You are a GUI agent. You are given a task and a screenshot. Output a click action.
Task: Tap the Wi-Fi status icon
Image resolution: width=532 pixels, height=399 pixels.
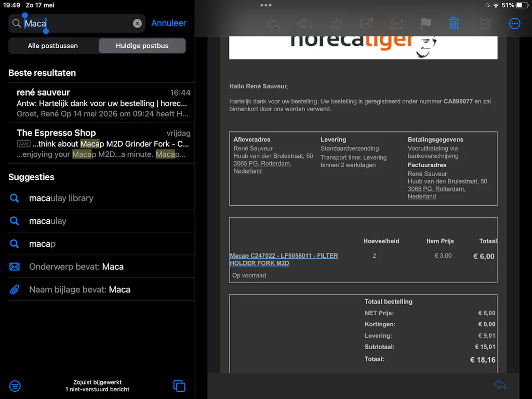tap(496, 5)
